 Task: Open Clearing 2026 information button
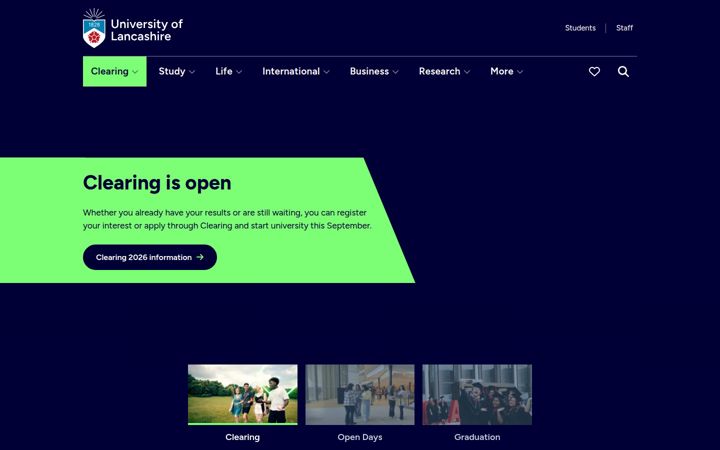[150, 257]
